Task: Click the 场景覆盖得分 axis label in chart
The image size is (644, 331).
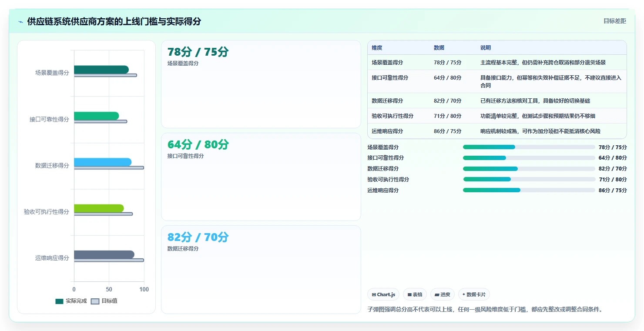Action: click(52, 73)
